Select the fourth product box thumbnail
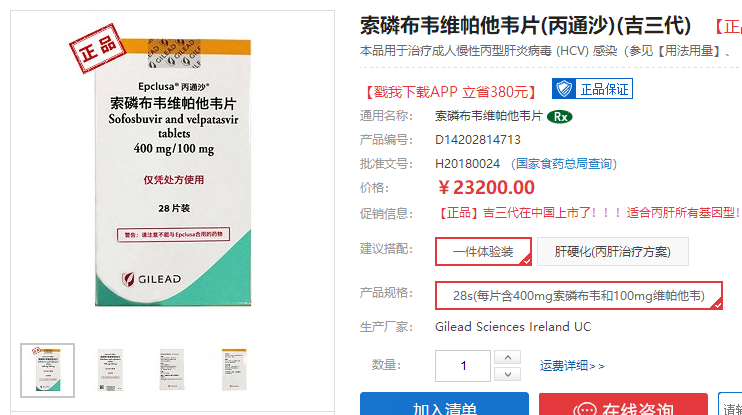Screen dimensions: 742x415 click(x=234, y=370)
